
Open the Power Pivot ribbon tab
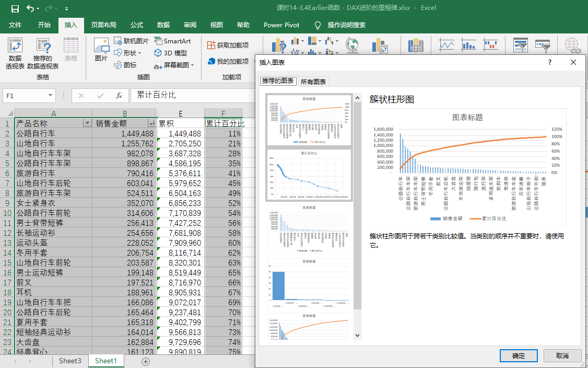[281, 25]
